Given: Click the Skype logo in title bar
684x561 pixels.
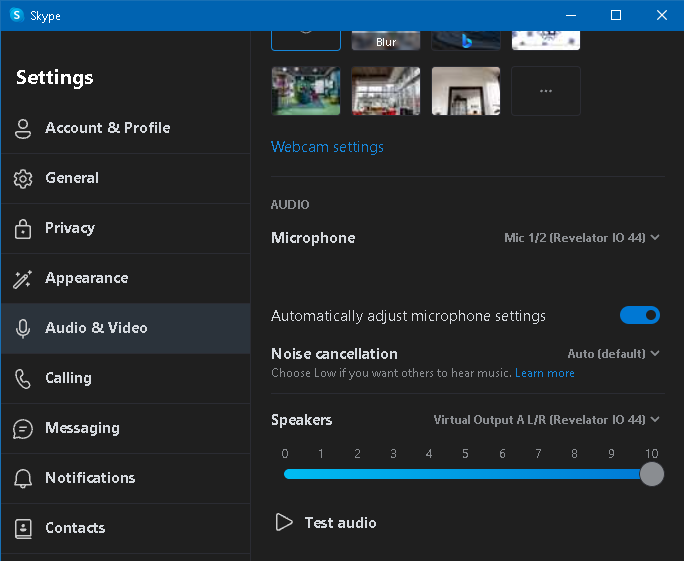Looking at the screenshot, I should (17, 15).
